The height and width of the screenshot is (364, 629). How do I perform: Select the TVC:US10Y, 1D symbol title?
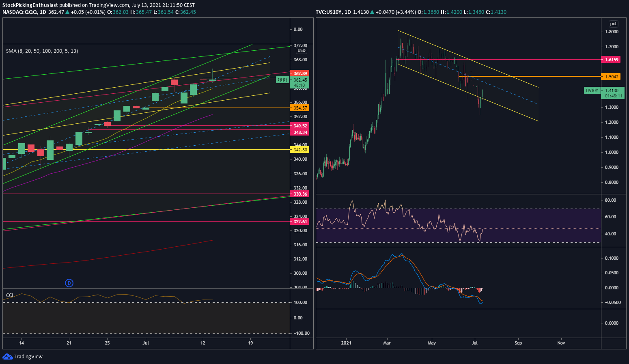(x=333, y=12)
